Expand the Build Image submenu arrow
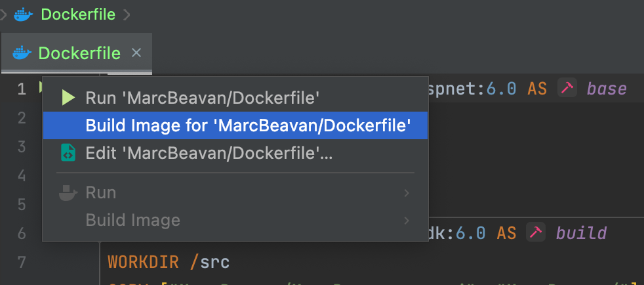The width and height of the screenshot is (644, 285). (x=407, y=221)
